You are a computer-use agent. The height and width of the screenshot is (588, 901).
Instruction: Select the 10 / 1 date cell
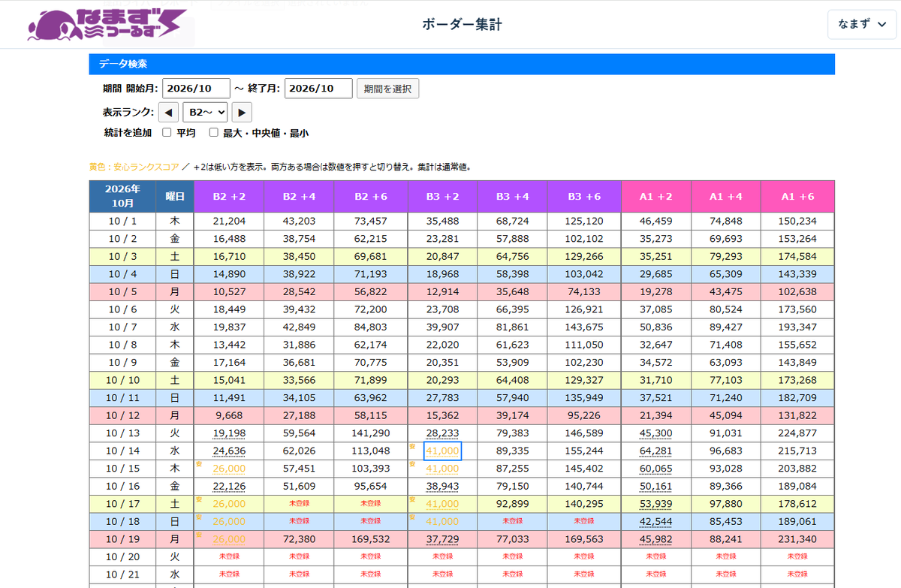[122, 221]
